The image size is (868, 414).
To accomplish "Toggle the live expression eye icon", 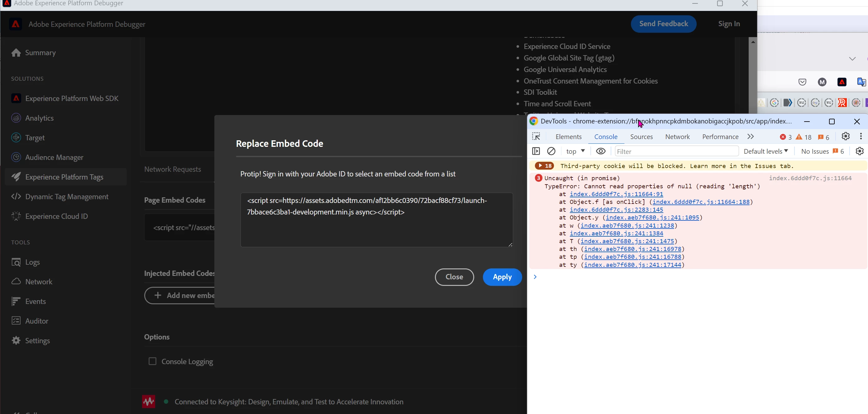I will [601, 152].
